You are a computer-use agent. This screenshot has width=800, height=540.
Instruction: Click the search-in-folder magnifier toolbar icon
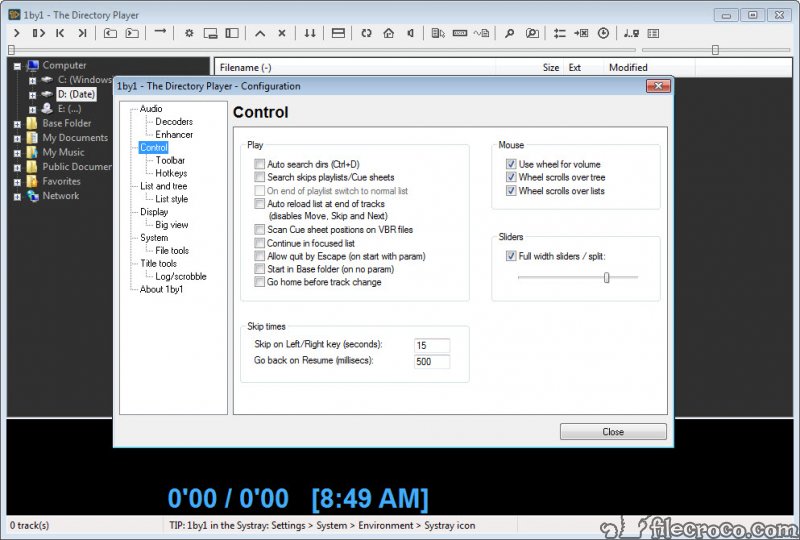click(x=532, y=33)
